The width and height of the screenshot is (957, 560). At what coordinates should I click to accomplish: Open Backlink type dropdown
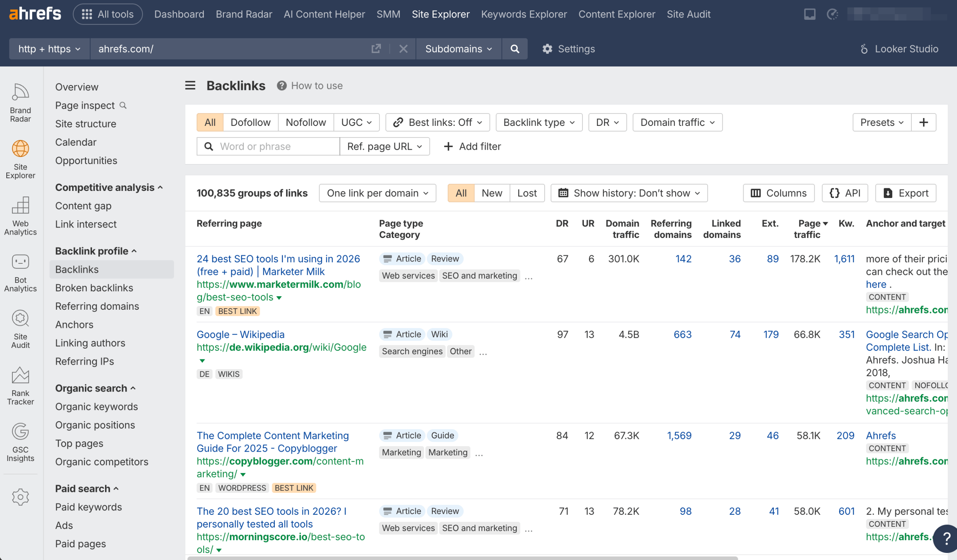(x=539, y=122)
